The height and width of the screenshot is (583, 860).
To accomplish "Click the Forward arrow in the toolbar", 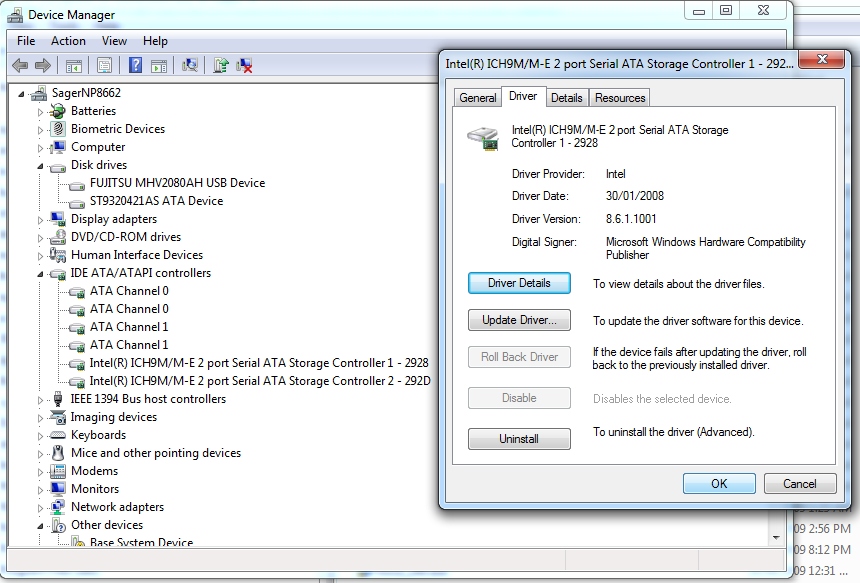I will [43, 66].
